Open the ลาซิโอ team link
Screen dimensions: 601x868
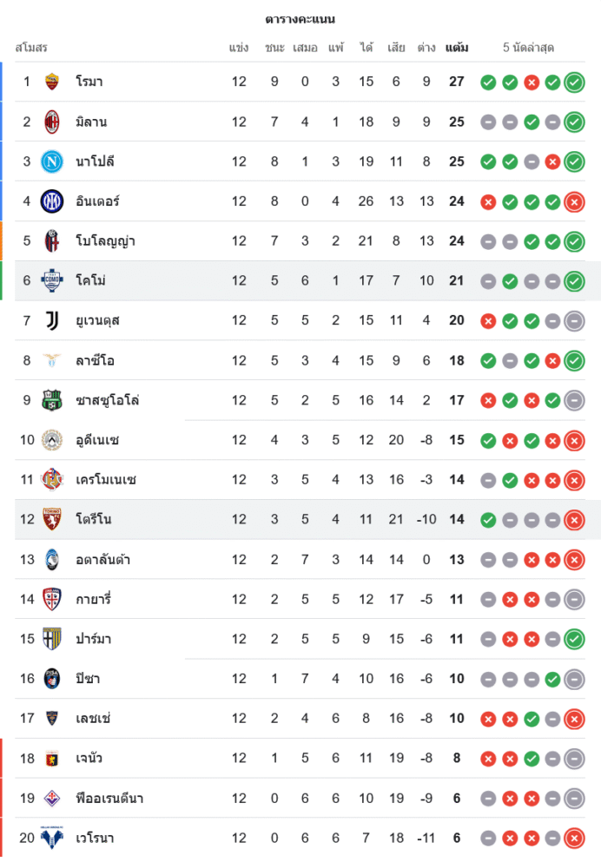[x=96, y=360]
